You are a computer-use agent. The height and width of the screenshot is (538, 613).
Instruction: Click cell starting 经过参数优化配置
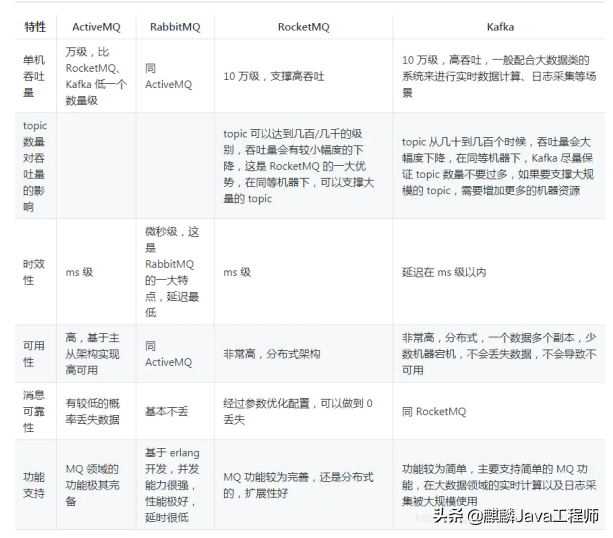[298, 411]
